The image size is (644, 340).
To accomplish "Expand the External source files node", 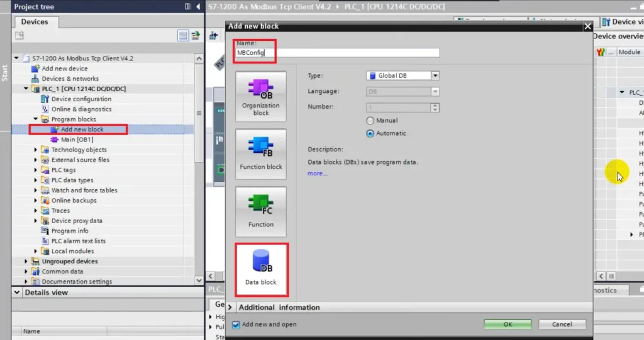I will point(36,160).
